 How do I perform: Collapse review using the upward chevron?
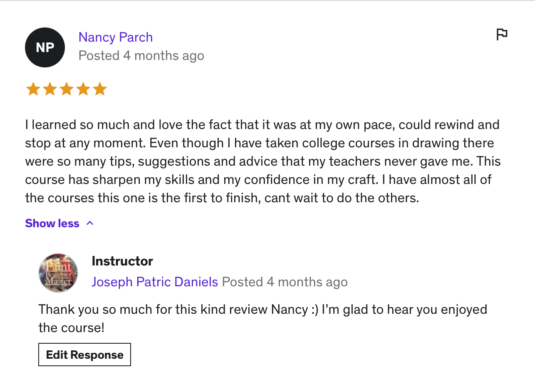click(90, 223)
